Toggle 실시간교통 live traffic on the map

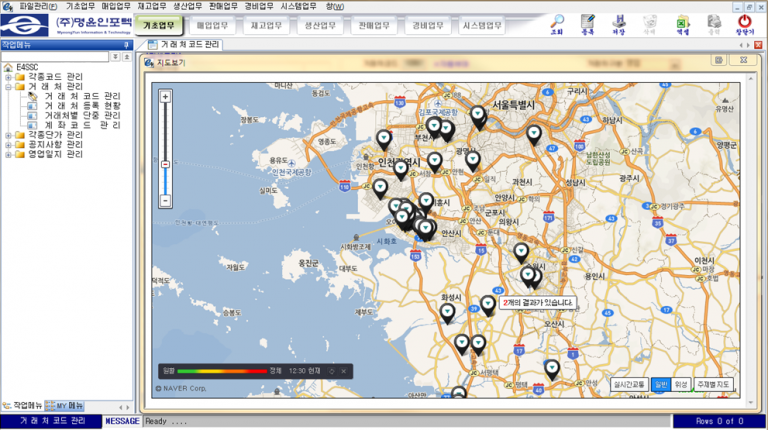[629, 384]
